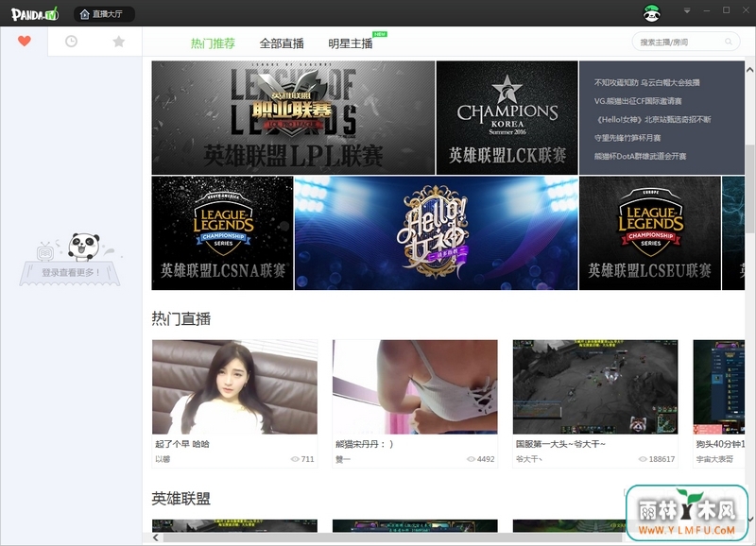Open news link 《Hello!女神》北京站
This screenshot has width=756, height=546.
tap(652, 119)
